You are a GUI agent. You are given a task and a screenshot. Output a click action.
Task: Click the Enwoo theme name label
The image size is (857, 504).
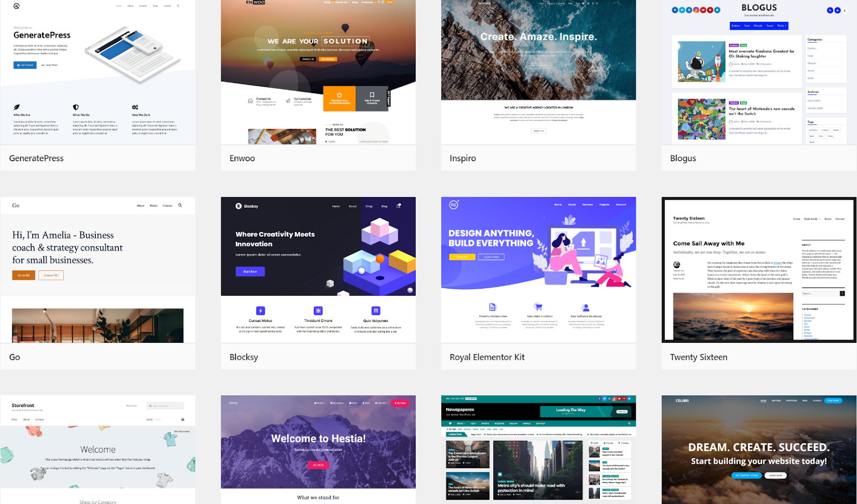(242, 158)
